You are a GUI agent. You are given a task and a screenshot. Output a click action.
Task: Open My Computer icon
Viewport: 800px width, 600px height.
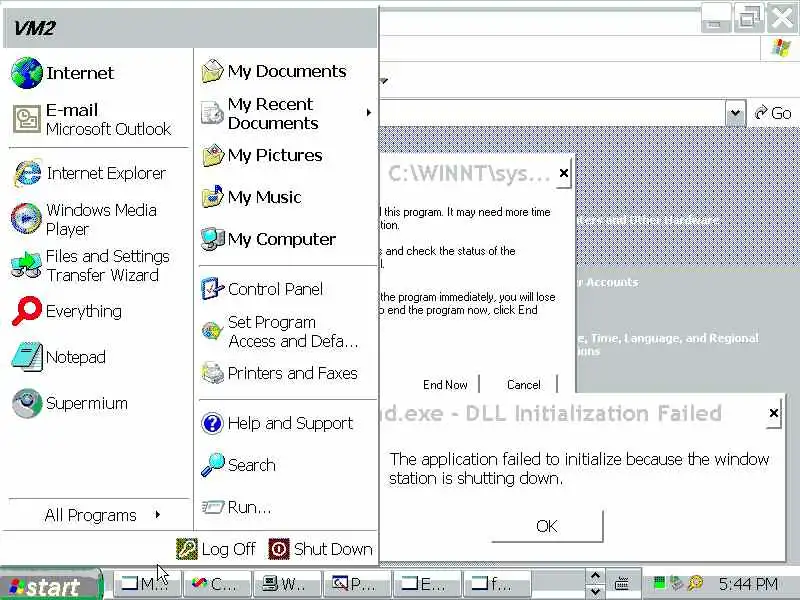tap(212, 239)
